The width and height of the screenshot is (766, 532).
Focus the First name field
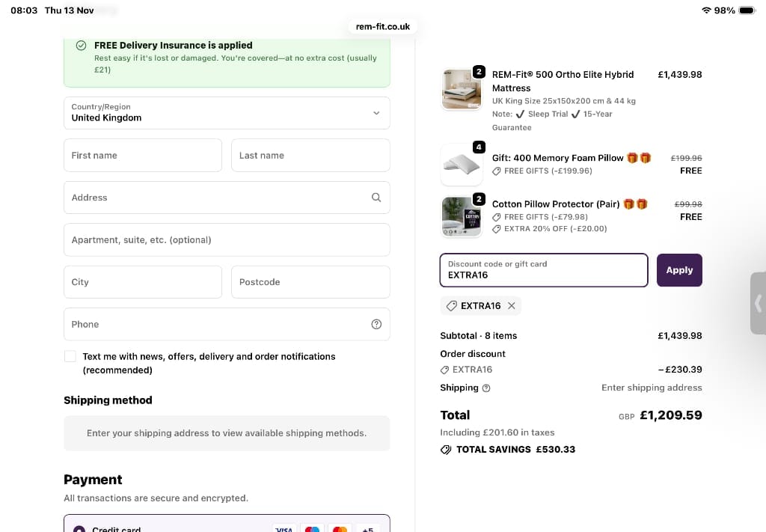click(x=143, y=156)
